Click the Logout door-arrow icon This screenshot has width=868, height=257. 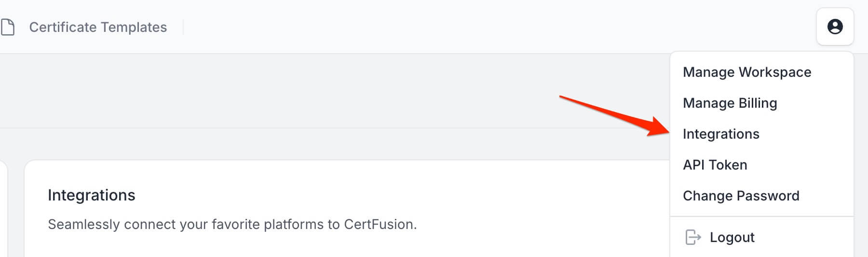693,237
